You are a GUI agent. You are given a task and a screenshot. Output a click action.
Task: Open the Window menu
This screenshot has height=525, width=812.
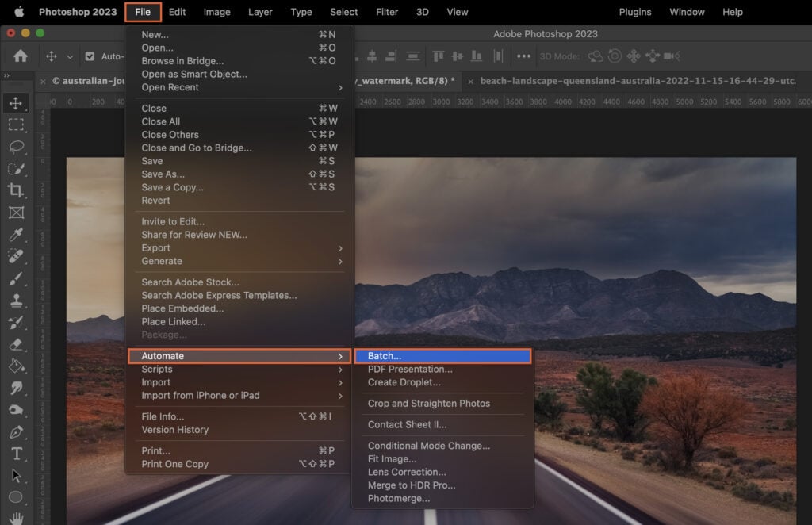click(687, 12)
